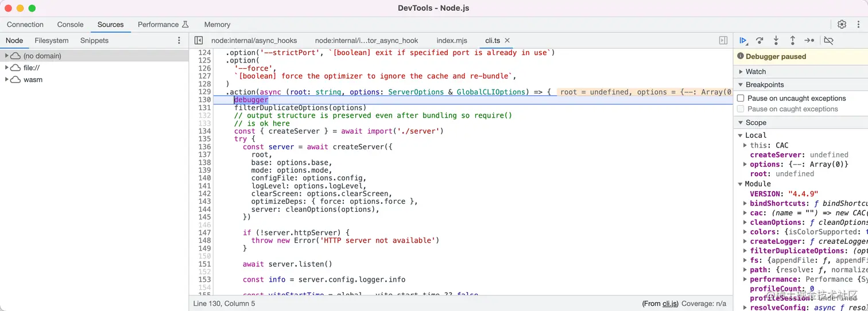Step over next function call

tap(759, 41)
